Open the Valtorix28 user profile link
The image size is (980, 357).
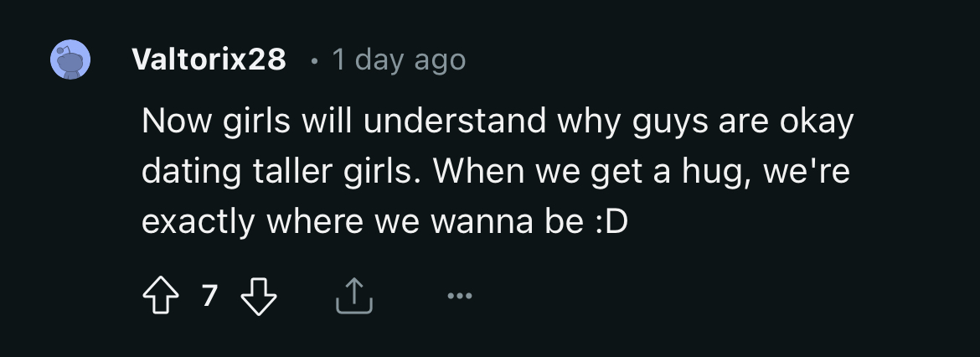coord(209,60)
